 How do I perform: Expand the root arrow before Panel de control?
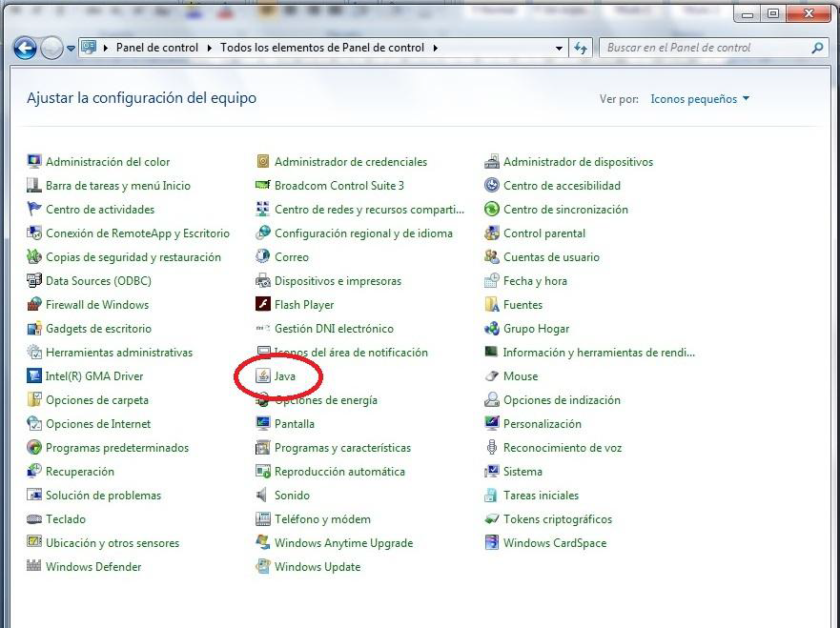pos(106,48)
